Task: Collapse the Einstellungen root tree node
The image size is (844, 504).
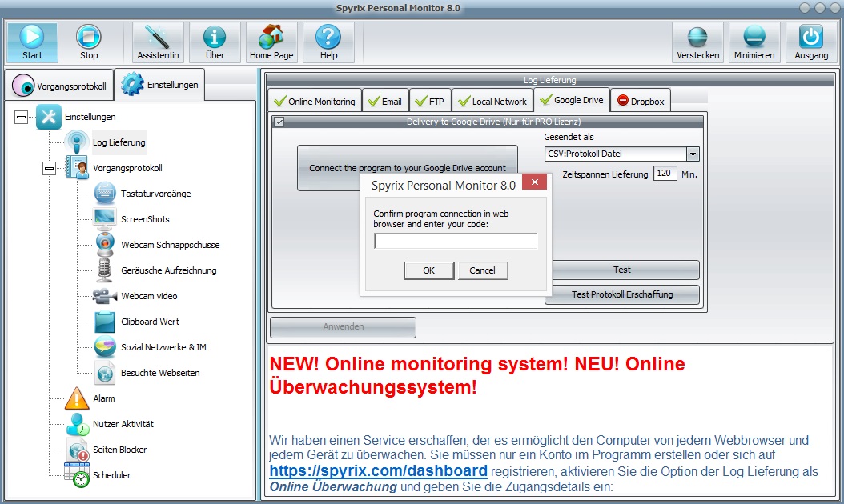Action: tap(21, 117)
